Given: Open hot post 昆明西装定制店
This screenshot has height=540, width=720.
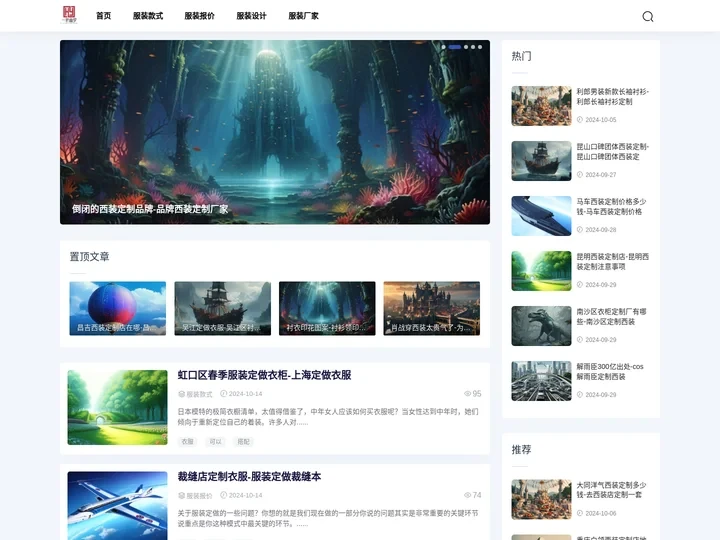Looking at the screenshot, I should 613,261.
